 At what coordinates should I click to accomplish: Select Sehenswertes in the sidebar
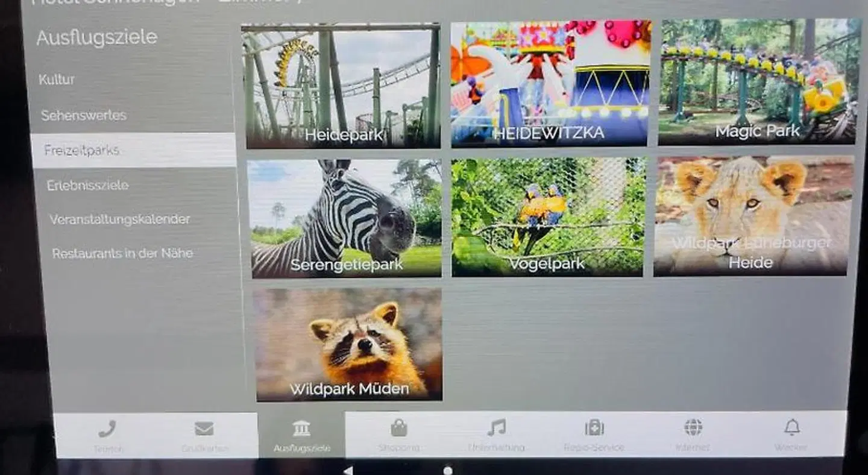coord(84,115)
